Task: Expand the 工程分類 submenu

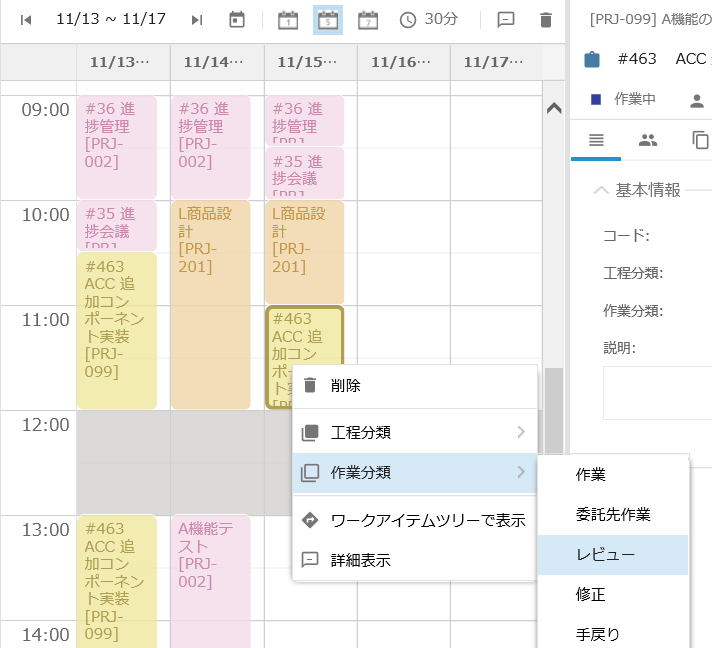Action: [414, 432]
